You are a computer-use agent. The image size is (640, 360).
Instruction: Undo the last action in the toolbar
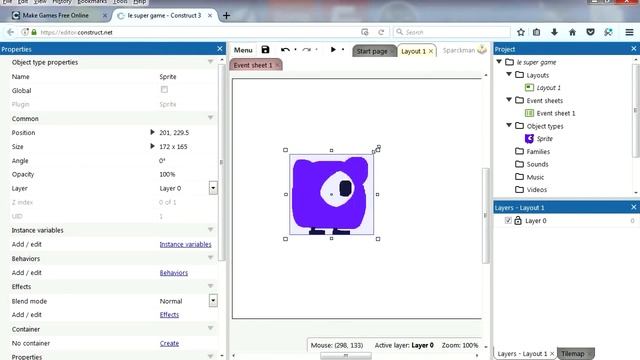(x=285, y=50)
